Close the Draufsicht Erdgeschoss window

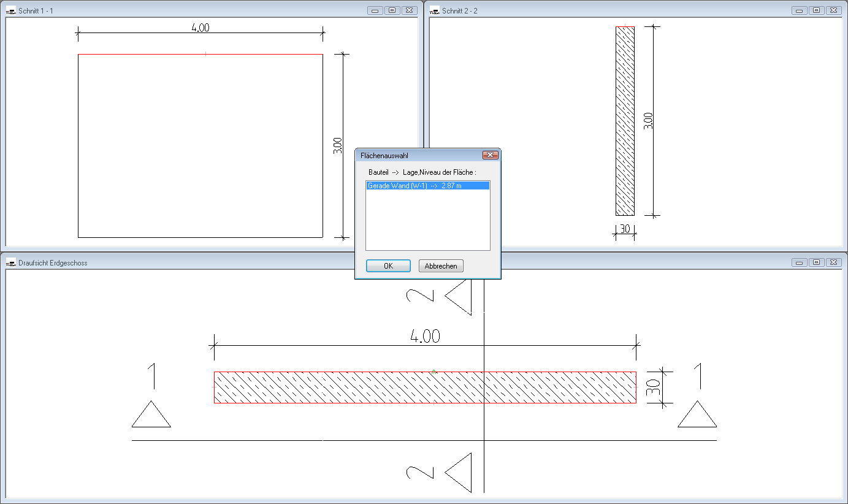(835, 262)
